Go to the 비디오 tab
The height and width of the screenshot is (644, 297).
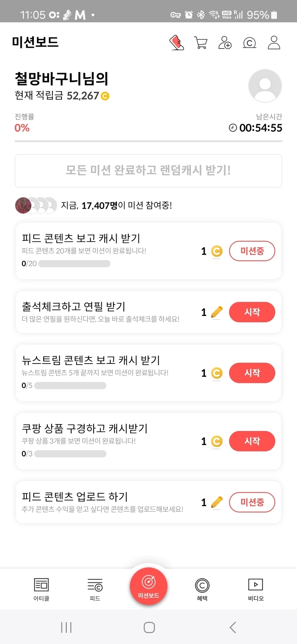[x=256, y=589]
